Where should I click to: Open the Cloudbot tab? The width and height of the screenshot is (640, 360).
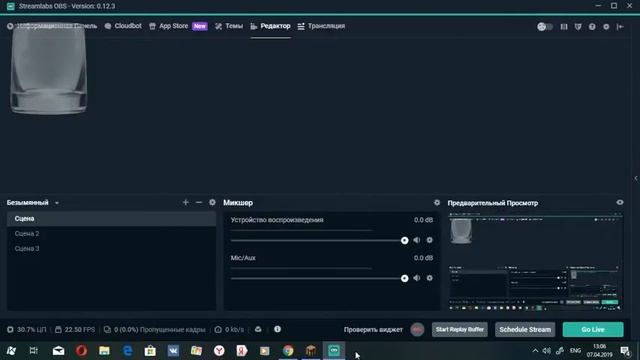pyautogui.click(x=123, y=26)
